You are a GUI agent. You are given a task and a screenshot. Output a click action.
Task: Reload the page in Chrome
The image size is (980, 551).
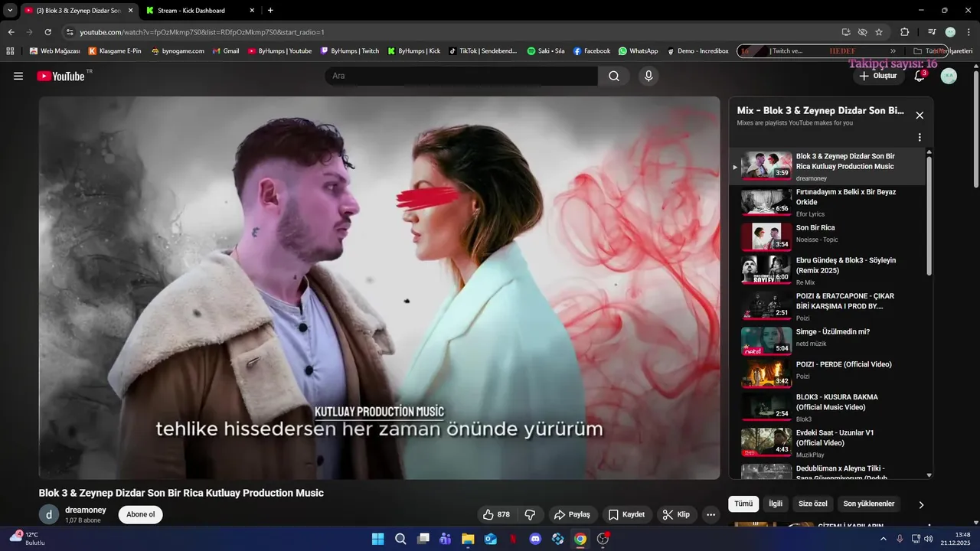47,32
